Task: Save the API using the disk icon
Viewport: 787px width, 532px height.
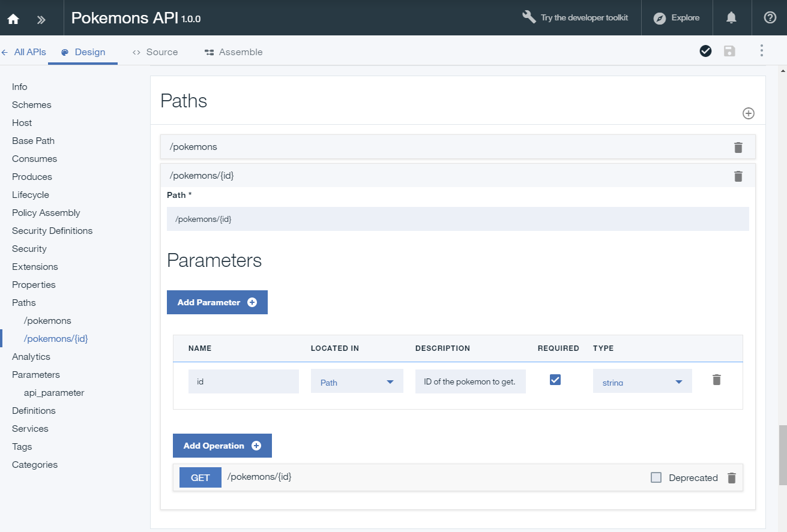Action: coord(729,52)
